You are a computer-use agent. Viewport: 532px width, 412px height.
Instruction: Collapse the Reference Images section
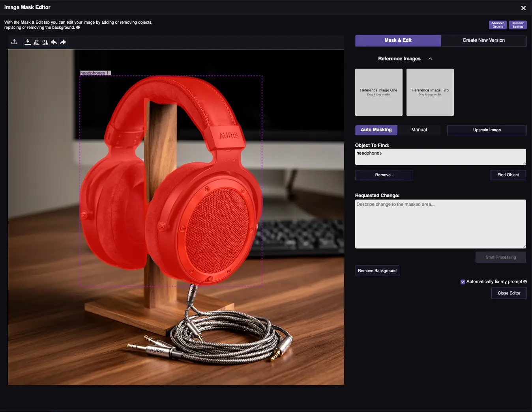click(x=430, y=59)
